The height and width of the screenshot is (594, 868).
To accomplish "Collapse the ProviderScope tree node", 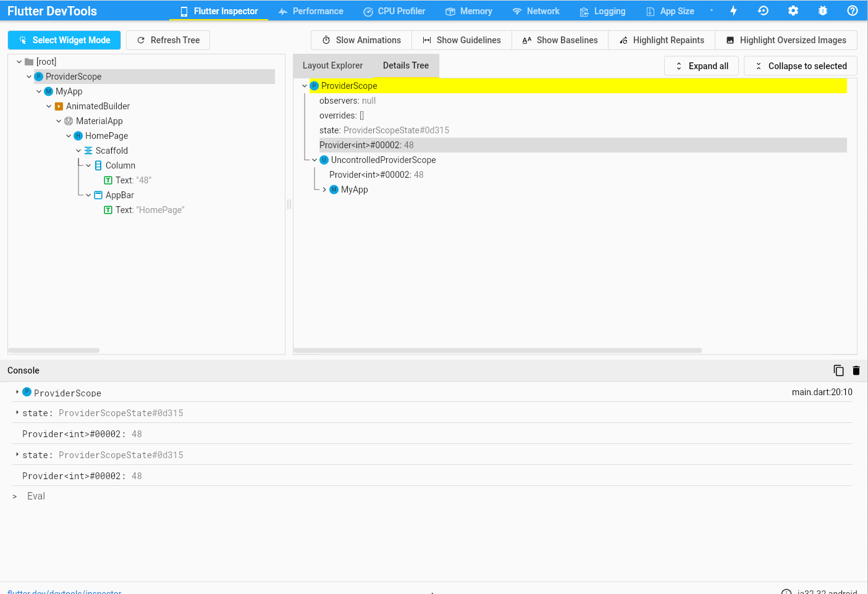I will point(29,76).
